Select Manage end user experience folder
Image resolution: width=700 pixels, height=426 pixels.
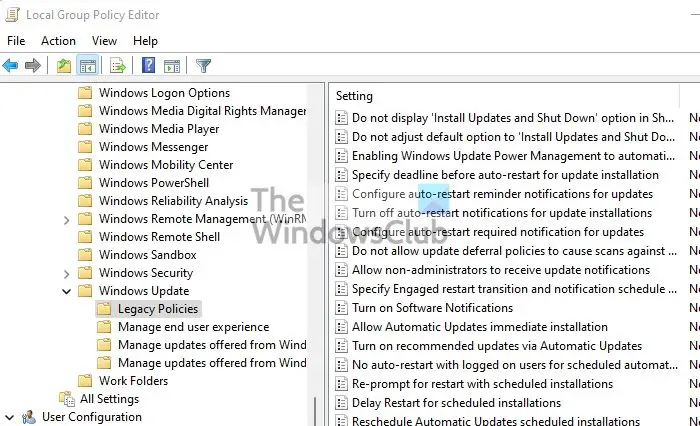(x=193, y=327)
